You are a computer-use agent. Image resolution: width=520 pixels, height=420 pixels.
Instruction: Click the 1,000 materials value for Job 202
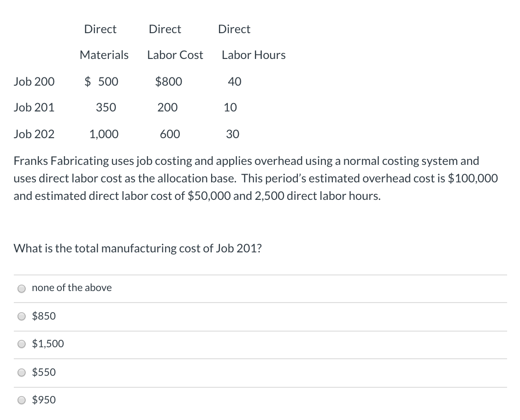point(104,134)
